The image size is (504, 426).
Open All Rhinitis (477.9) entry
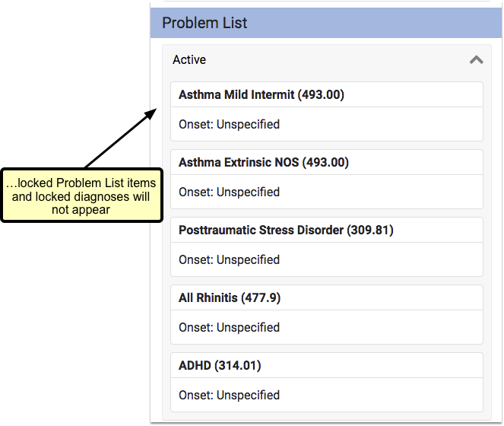click(230, 297)
